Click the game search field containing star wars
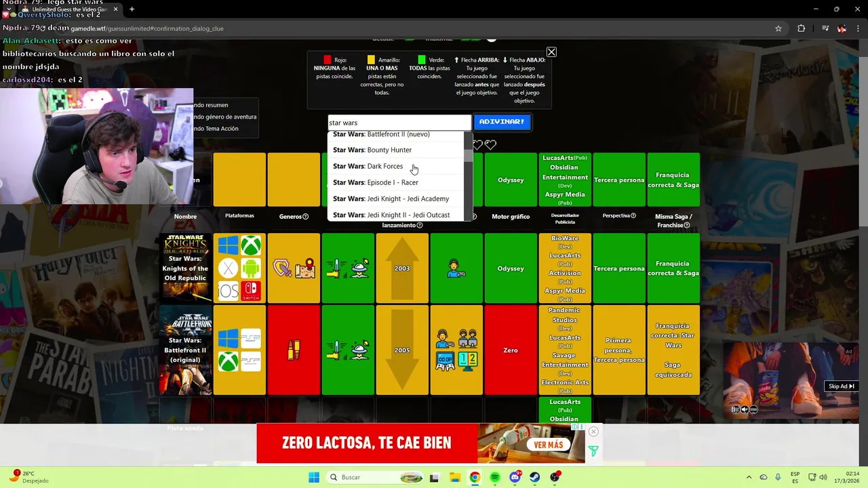Image resolution: width=868 pixels, height=488 pixels. [399, 123]
